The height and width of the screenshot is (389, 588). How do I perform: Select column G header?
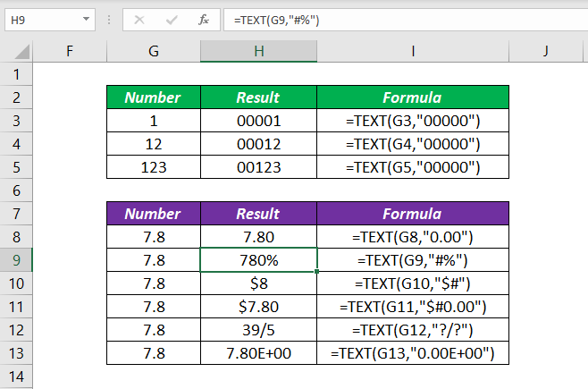pos(153,53)
